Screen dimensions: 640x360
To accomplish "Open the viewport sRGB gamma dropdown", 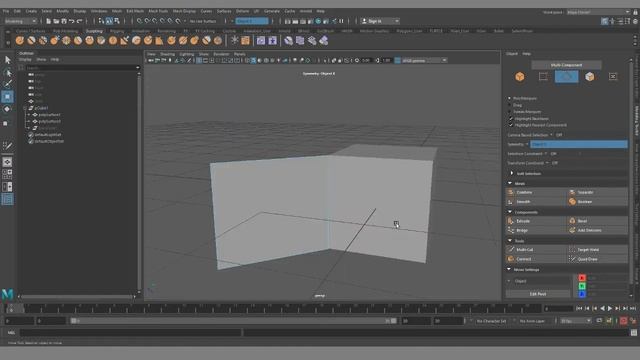I will point(424,60).
